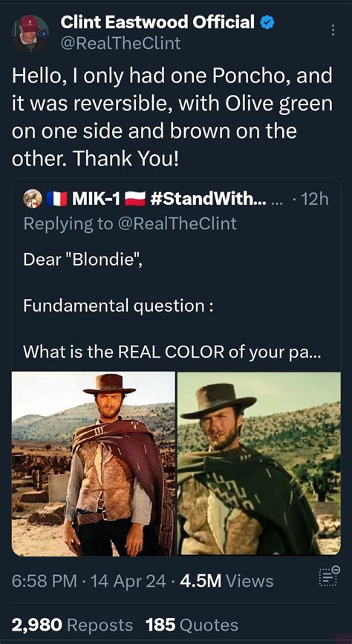352x644 pixels.
Task: View the right poncho photo with green side
Action: pos(259,463)
